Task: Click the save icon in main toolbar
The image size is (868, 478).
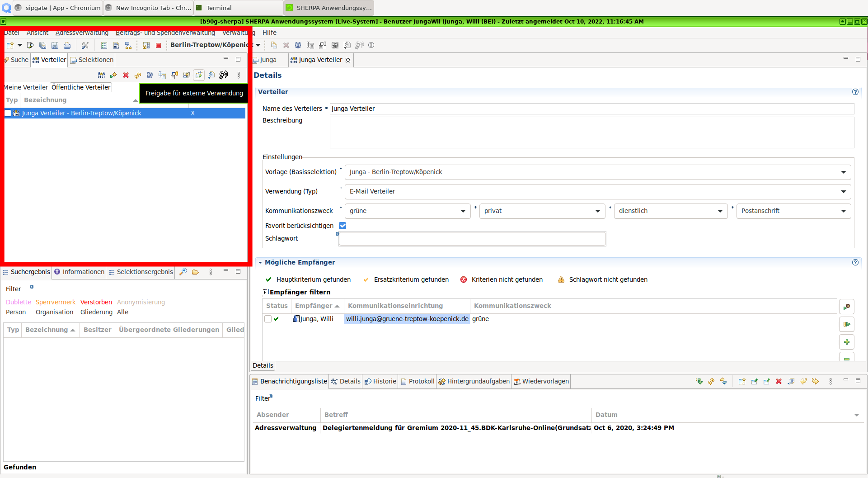Action: point(55,45)
